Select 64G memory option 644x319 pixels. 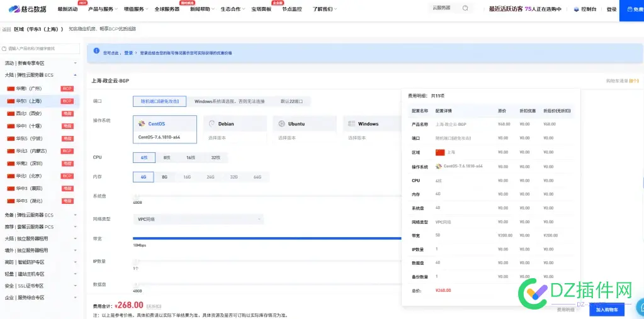tap(257, 177)
